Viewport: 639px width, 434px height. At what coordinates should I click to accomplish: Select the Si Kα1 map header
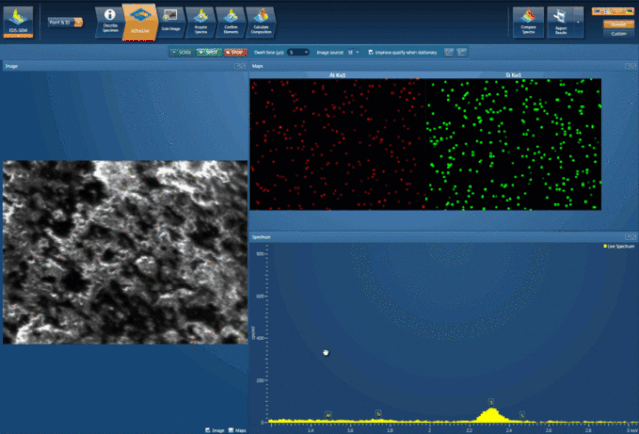coord(513,75)
